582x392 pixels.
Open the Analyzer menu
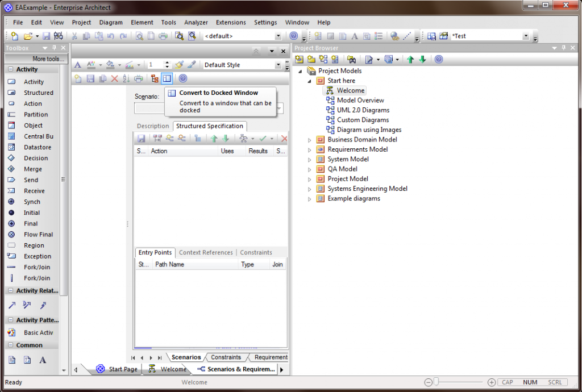(196, 22)
